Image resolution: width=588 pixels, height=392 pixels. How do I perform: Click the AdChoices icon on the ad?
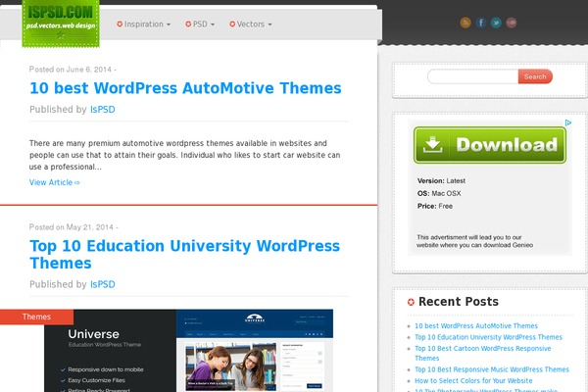point(568,122)
